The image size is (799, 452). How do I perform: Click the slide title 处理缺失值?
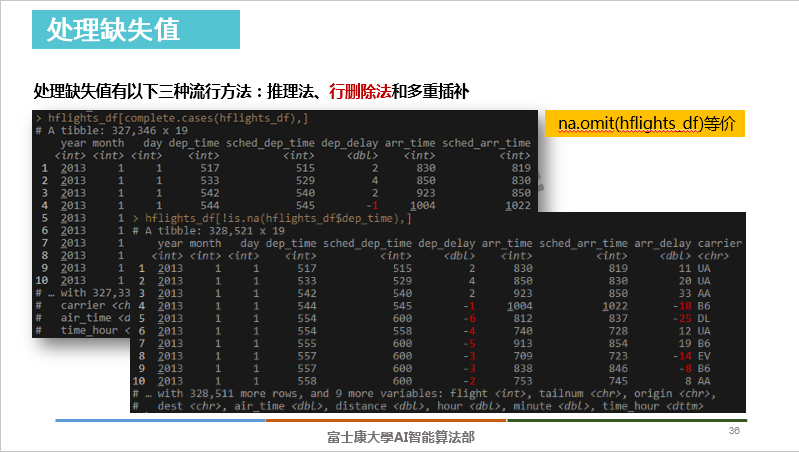[113, 30]
